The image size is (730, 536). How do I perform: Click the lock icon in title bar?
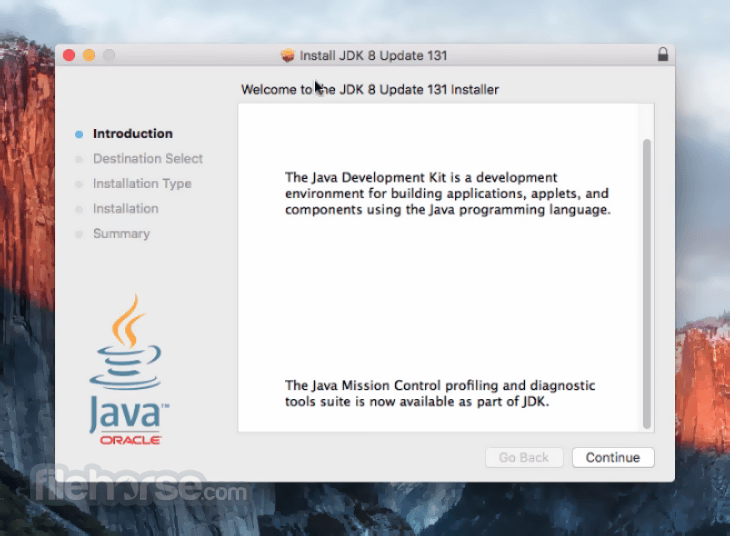click(662, 54)
